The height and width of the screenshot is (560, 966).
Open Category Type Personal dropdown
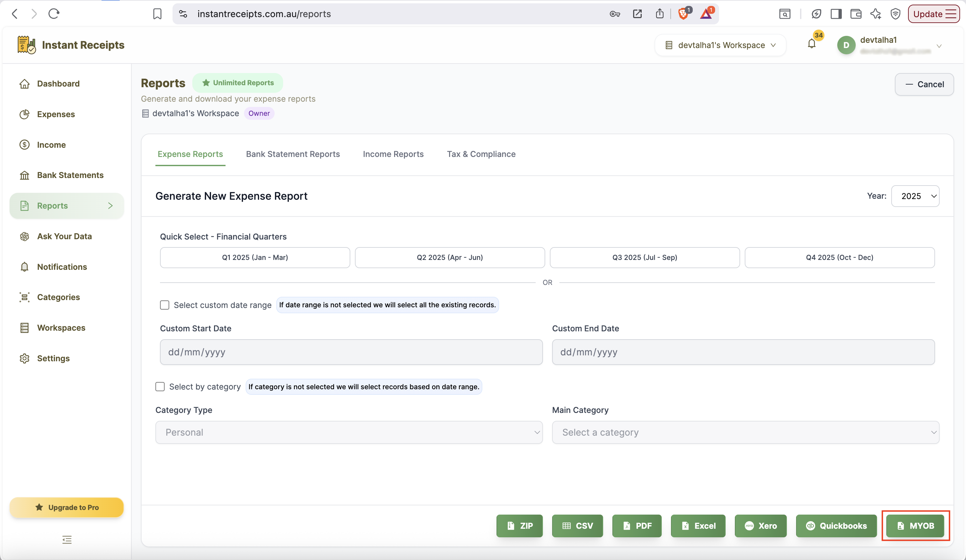[x=349, y=432]
